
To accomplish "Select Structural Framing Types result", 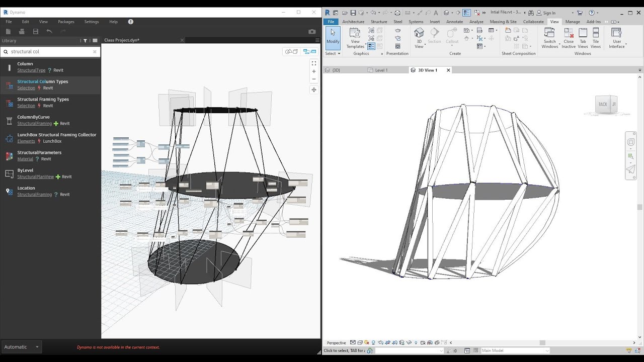I will 50,103.
